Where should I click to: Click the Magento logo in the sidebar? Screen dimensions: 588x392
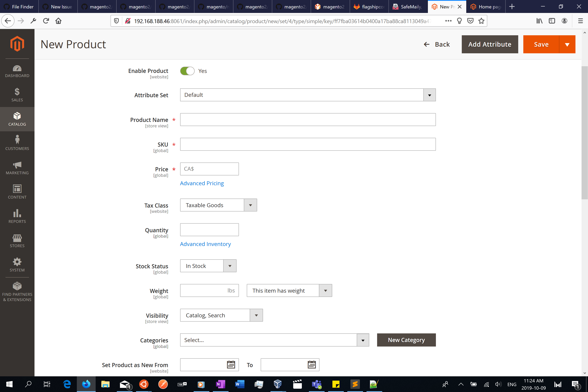pyautogui.click(x=17, y=44)
